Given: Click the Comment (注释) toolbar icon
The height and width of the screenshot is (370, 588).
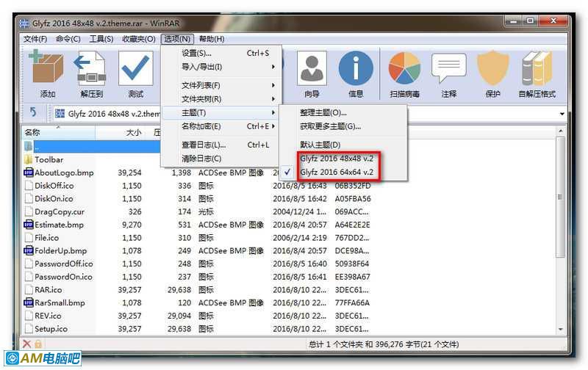Looking at the screenshot, I should tap(449, 68).
